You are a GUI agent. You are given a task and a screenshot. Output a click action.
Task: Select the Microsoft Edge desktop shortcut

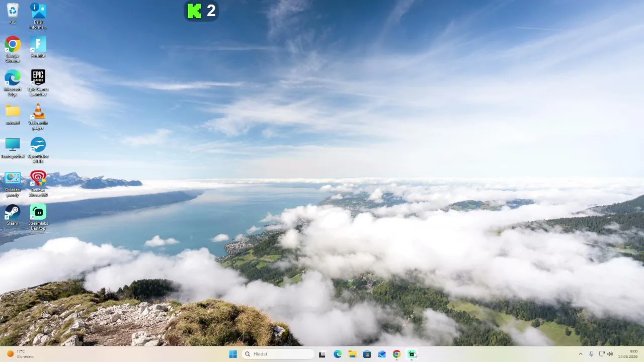(x=13, y=83)
